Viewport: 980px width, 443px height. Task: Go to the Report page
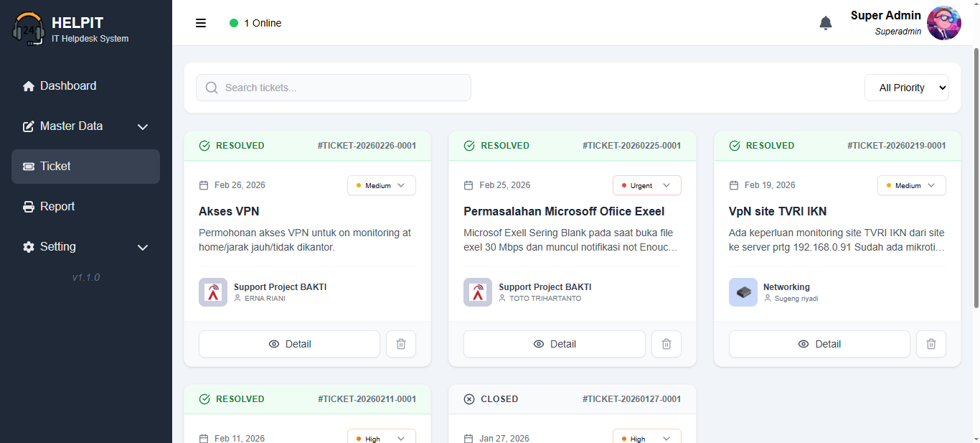pyautogui.click(x=57, y=207)
